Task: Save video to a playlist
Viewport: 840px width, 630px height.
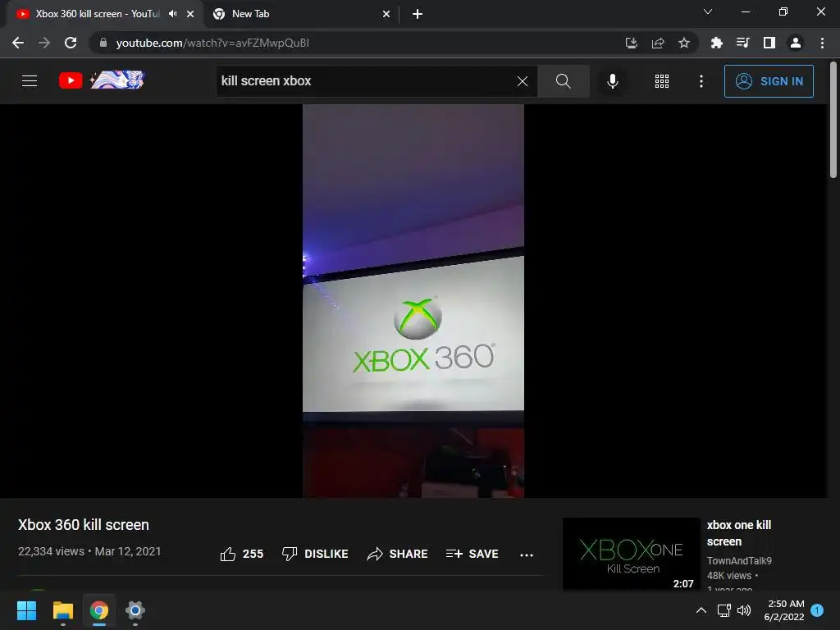Action: pyautogui.click(x=472, y=554)
